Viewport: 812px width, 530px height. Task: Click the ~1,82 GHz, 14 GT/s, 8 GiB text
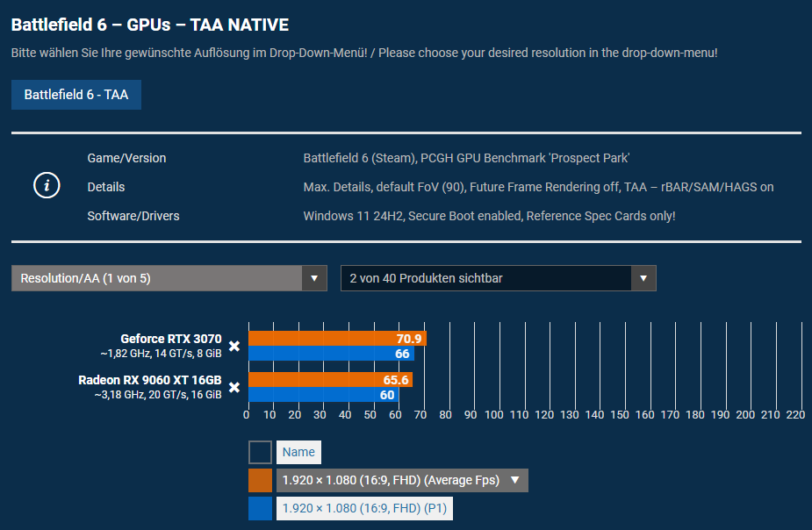[161, 354]
